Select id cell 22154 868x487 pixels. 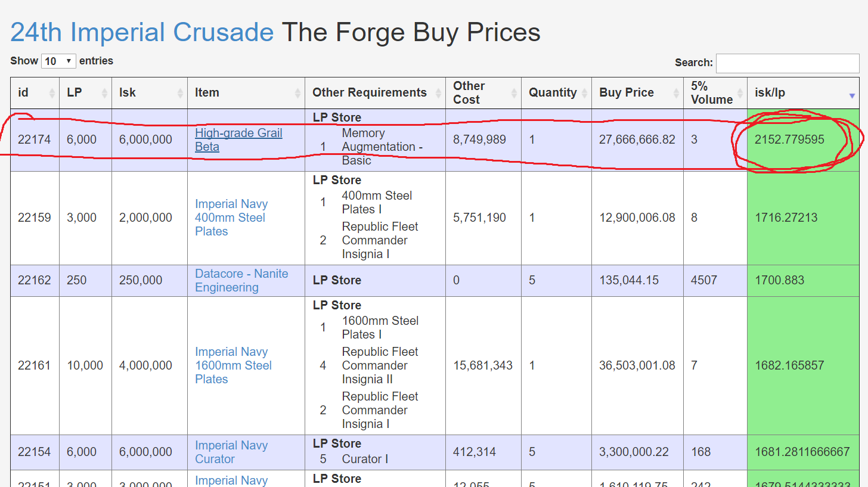pyautogui.click(x=35, y=452)
